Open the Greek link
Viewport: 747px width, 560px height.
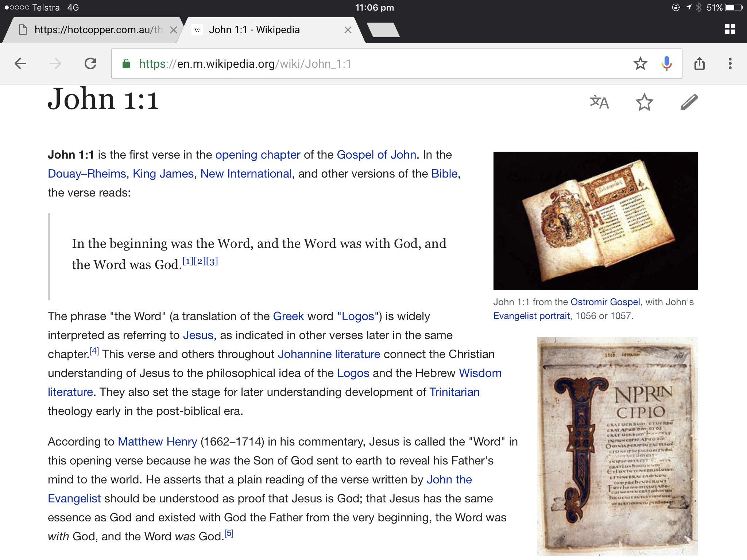(x=288, y=316)
